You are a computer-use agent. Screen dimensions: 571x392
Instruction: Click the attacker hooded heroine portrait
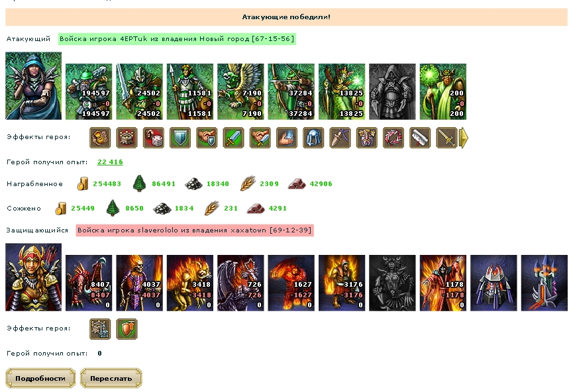click(34, 86)
